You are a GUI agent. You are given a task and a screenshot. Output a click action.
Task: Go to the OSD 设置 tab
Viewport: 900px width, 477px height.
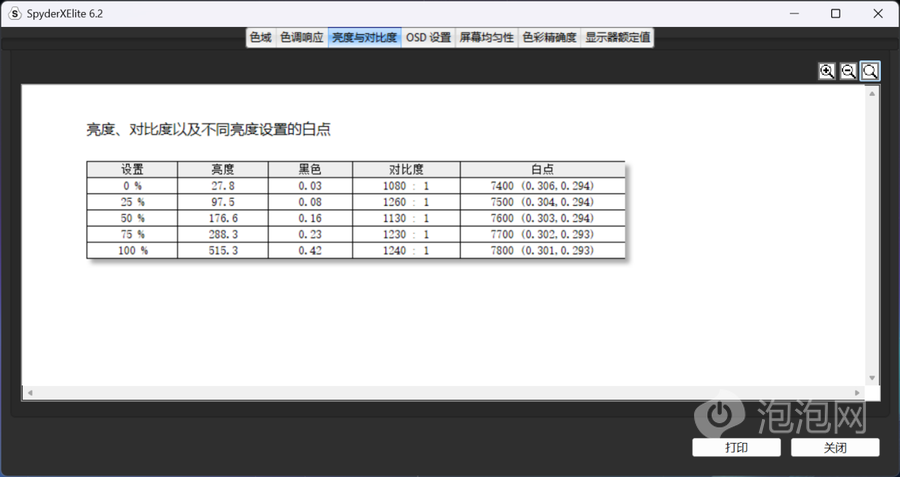coord(428,38)
